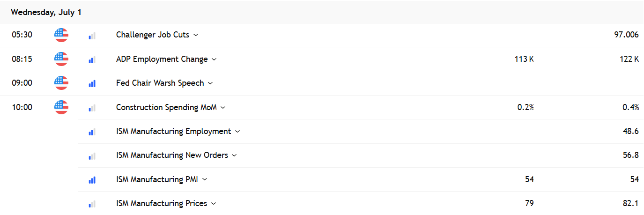Expand the ISM Manufacturing Employment chevron
The height and width of the screenshot is (215, 644).
(x=237, y=132)
